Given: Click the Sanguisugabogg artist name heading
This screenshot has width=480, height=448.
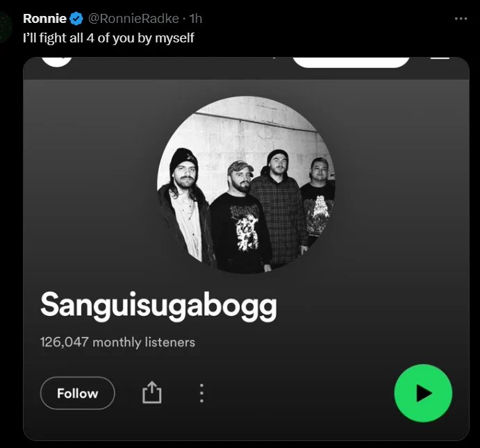Looking at the screenshot, I should (158, 306).
